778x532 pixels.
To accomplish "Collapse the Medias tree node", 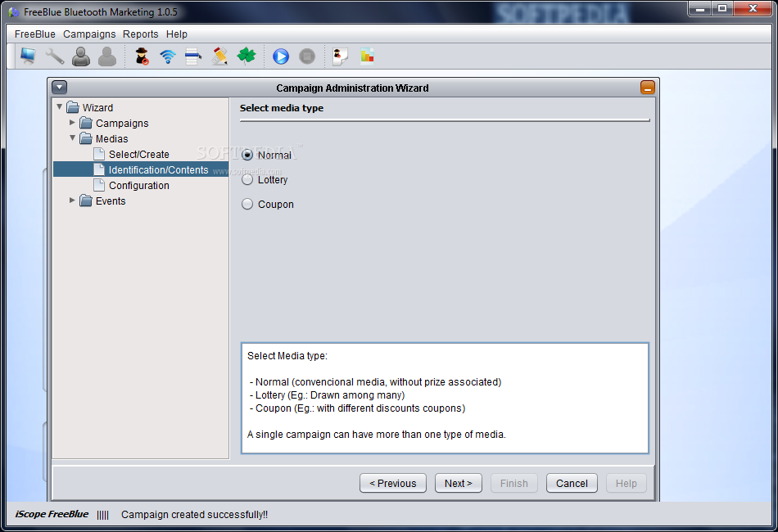I will [x=72, y=138].
